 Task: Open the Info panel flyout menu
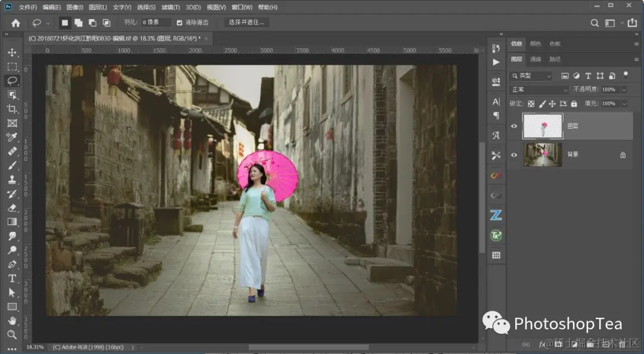pyautogui.click(x=636, y=44)
